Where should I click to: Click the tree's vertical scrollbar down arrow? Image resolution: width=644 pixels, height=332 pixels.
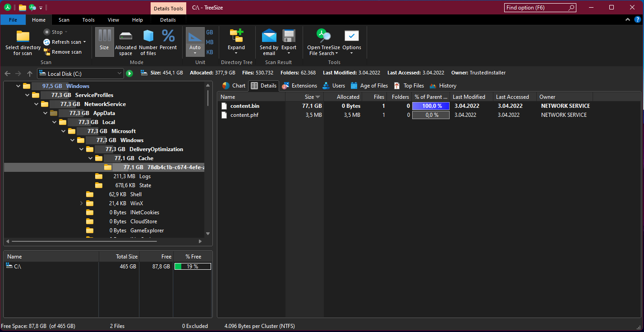(x=208, y=233)
